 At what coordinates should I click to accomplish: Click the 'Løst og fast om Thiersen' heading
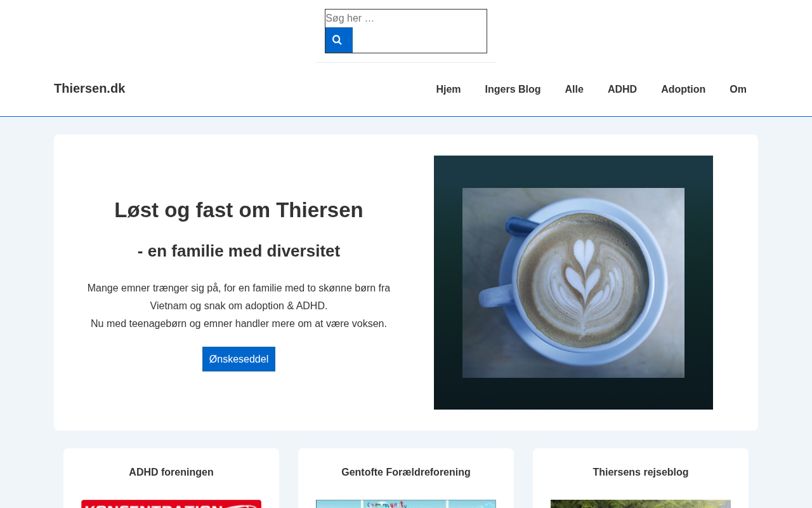tap(239, 210)
